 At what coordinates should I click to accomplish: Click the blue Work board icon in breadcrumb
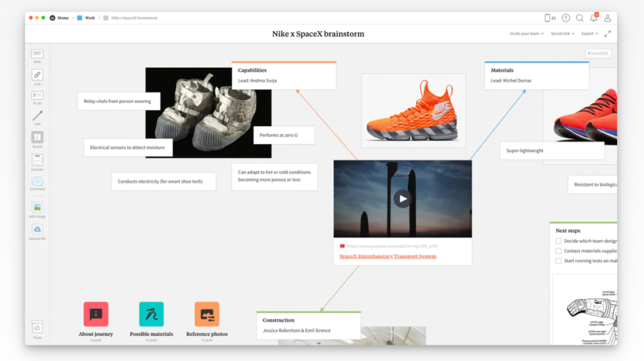[80, 18]
